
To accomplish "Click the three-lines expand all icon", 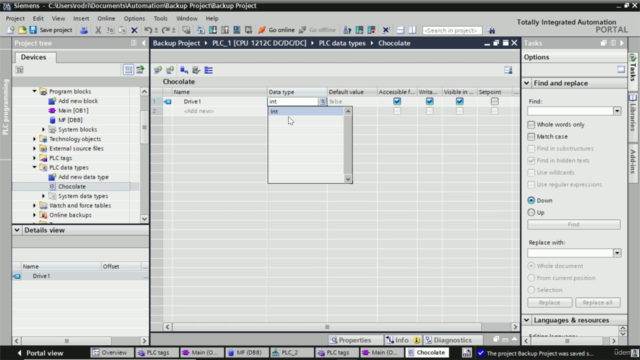I will pos(209,70).
